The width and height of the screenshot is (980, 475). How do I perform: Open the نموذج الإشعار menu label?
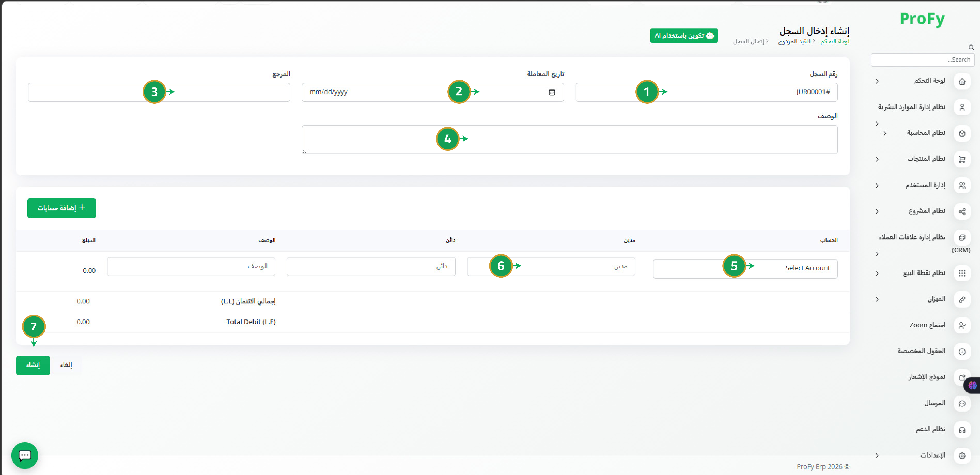coord(927,377)
